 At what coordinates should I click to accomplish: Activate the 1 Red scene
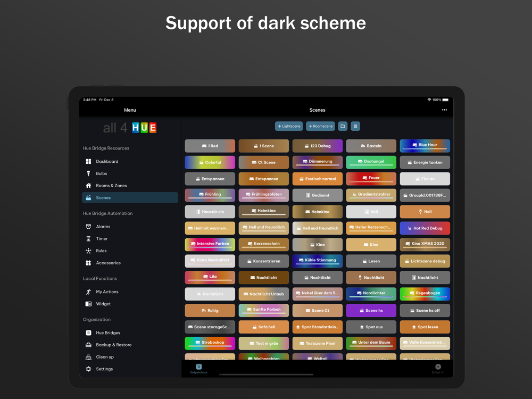point(210,146)
